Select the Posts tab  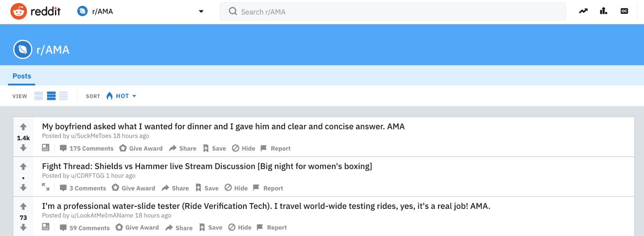[x=22, y=76]
